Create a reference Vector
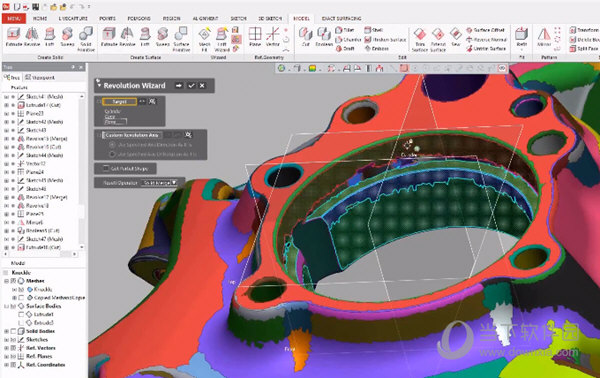The image size is (600, 378). (x=273, y=37)
